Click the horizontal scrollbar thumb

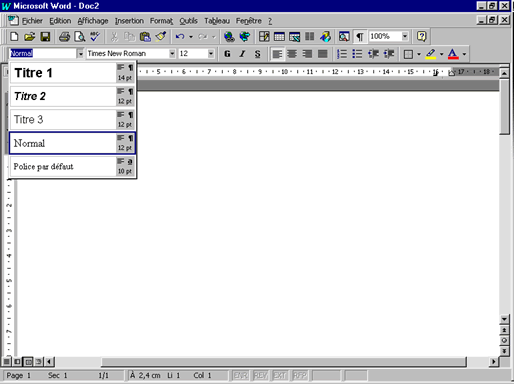(284, 361)
